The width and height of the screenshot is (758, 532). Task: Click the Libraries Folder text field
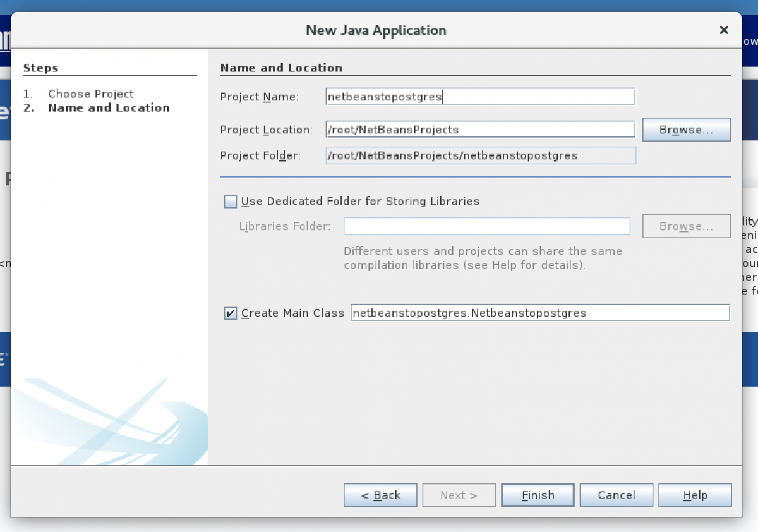pyautogui.click(x=486, y=226)
